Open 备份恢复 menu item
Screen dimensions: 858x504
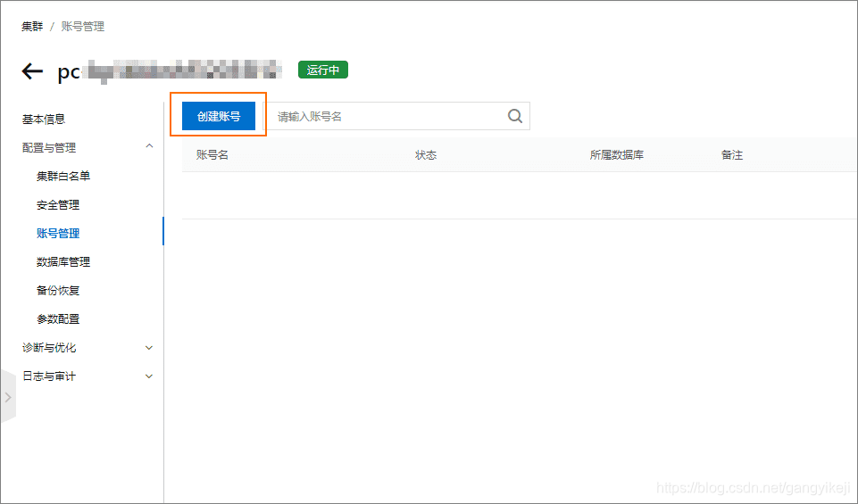coord(58,290)
